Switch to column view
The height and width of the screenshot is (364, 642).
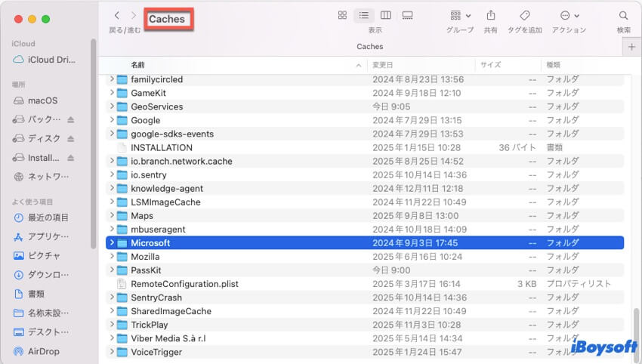(x=386, y=15)
